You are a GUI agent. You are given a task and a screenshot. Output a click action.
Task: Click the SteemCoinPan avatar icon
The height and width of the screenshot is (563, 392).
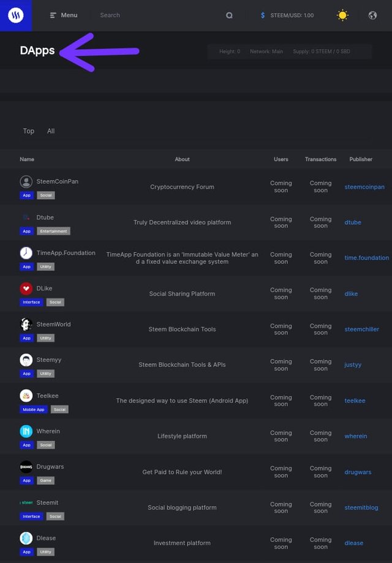(x=26, y=182)
